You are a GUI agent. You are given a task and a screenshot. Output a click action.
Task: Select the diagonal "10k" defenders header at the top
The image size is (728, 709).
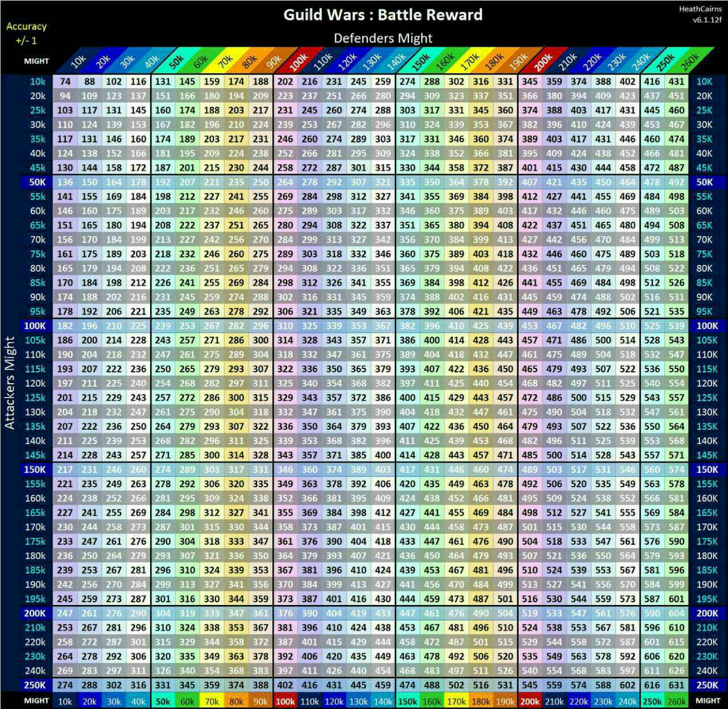[x=77, y=61]
